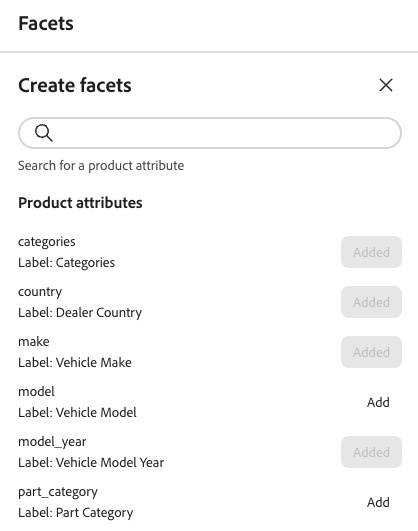Click Added button for model_year
Viewport: 418px width, 531px height.
pos(371,452)
